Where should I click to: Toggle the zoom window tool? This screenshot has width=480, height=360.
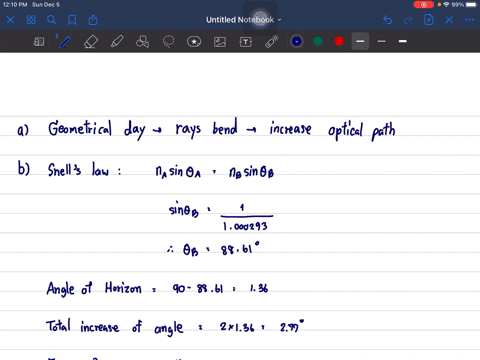click(39, 42)
